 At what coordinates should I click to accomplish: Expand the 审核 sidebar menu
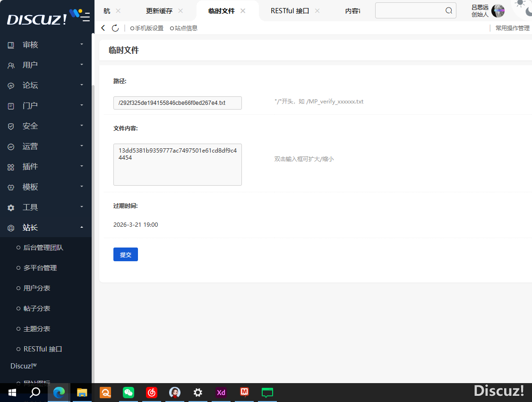(45, 45)
